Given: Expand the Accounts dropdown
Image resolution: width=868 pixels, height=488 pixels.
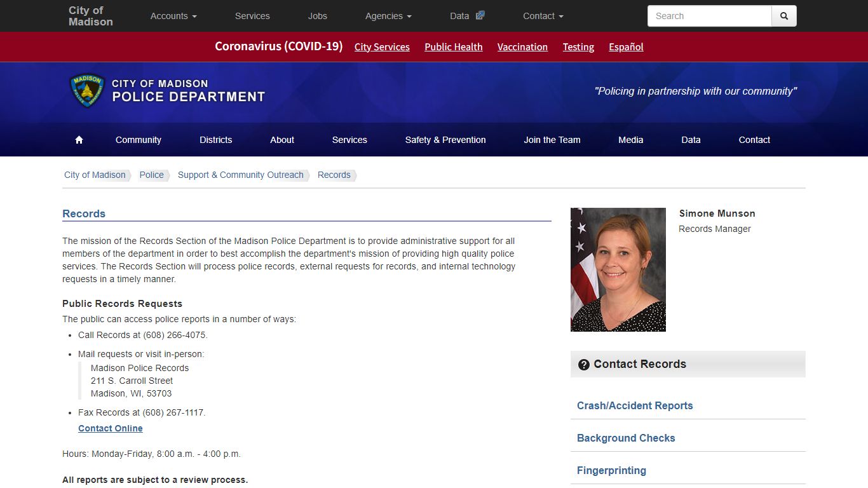Looking at the screenshot, I should click(173, 16).
